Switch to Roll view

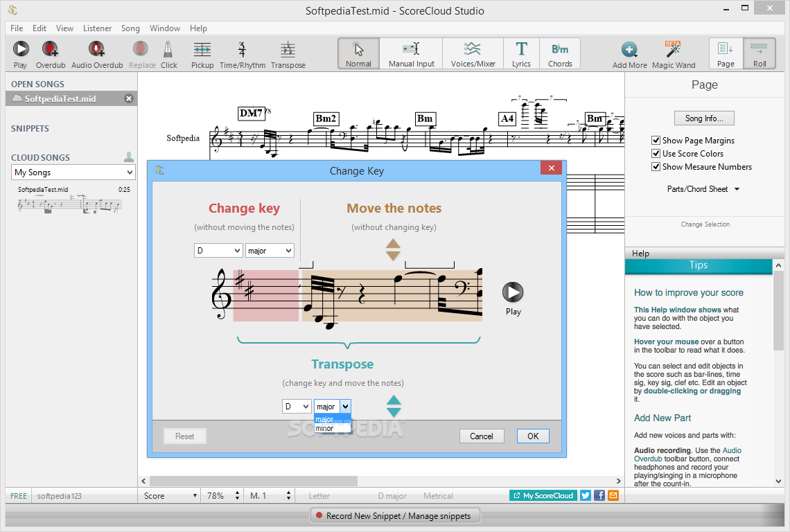point(760,53)
